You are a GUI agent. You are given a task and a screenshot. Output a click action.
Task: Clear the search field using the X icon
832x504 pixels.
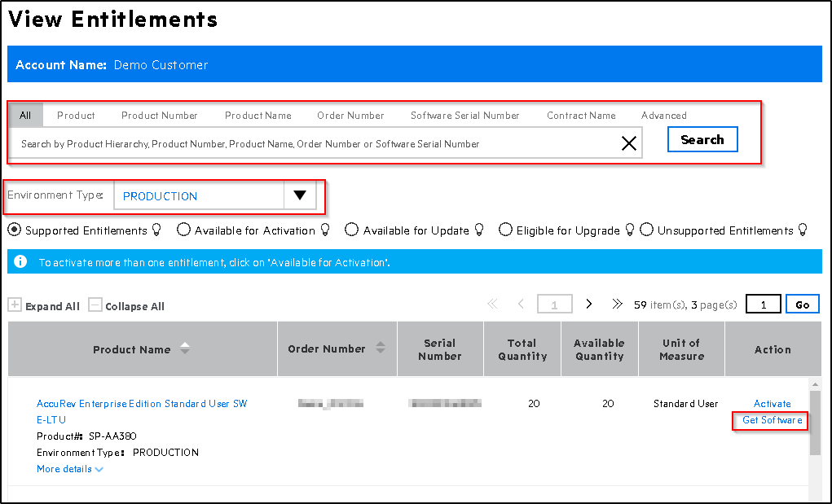pos(628,142)
